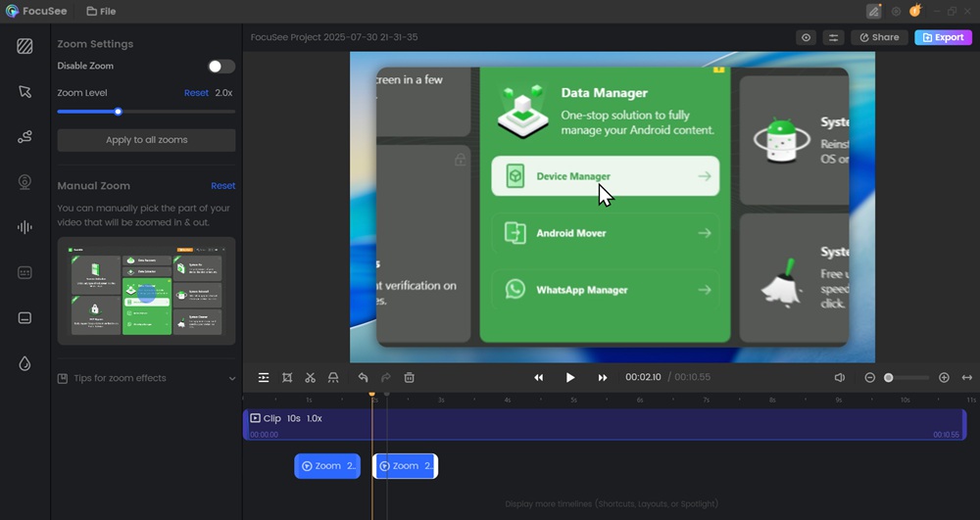Click the manual zoom preview thumbnail
This screenshot has width=980, height=520.
146,291
